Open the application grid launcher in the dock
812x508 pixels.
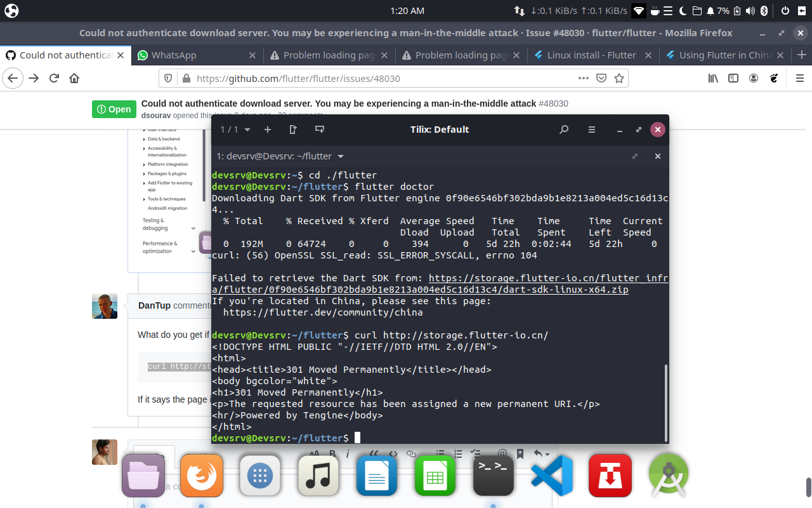(x=260, y=475)
